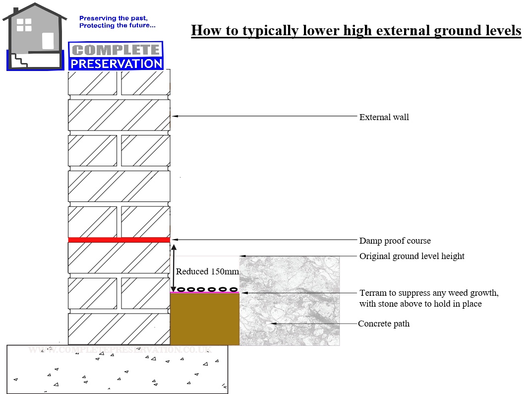Click the 'Reduced 150mm' measurement text
The width and height of the screenshot is (532, 394).
(207, 271)
